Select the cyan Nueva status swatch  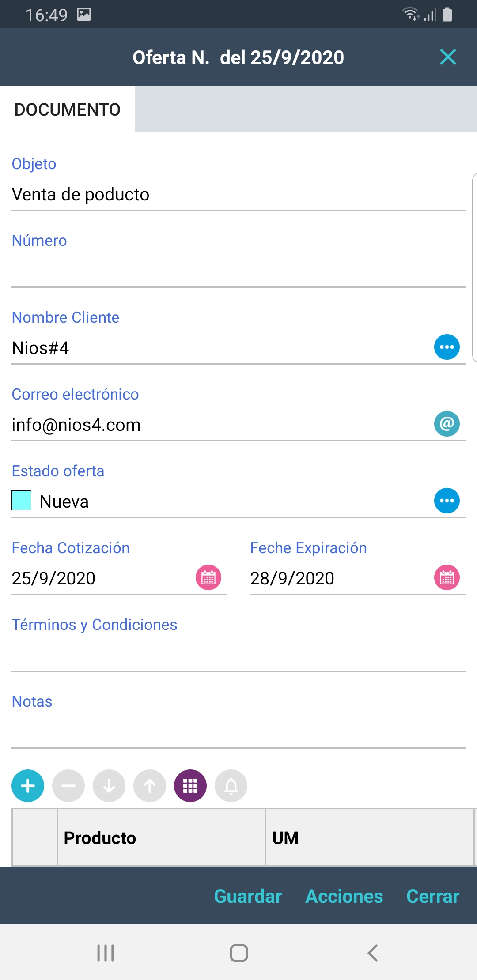(x=21, y=501)
